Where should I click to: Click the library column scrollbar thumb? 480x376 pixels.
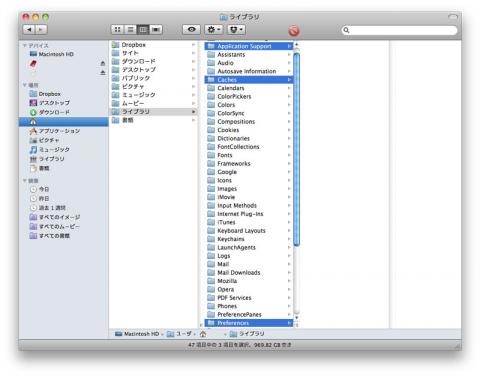[297, 150]
